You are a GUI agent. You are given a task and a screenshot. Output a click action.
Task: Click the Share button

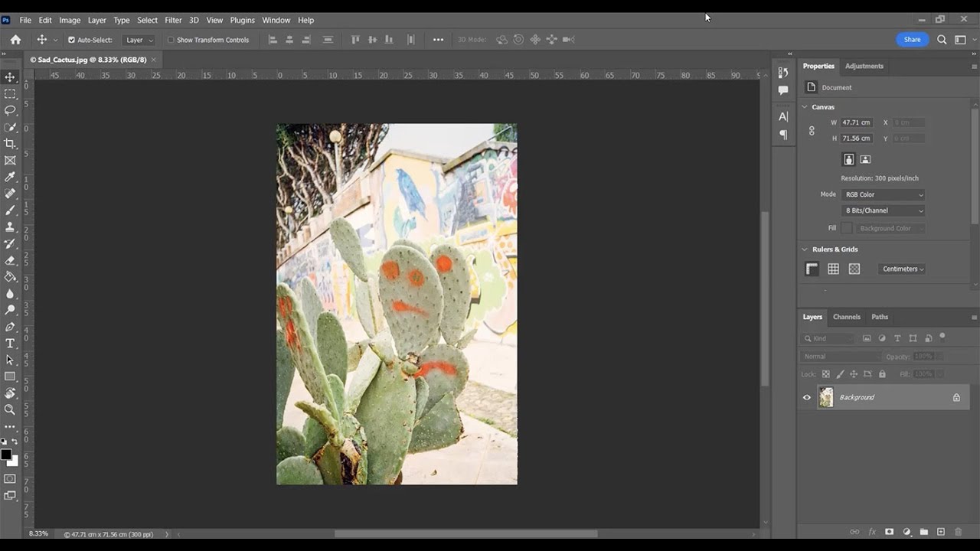coord(912,40)
